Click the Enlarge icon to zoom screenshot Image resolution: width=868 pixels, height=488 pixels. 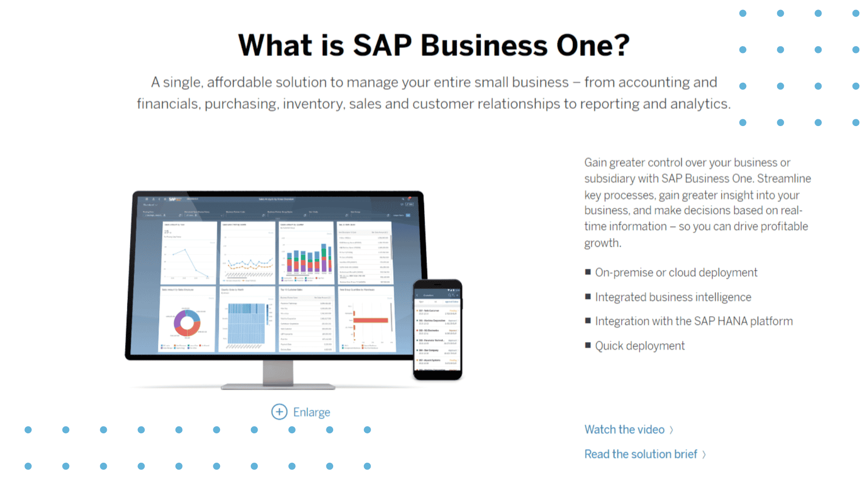point(278,412)
